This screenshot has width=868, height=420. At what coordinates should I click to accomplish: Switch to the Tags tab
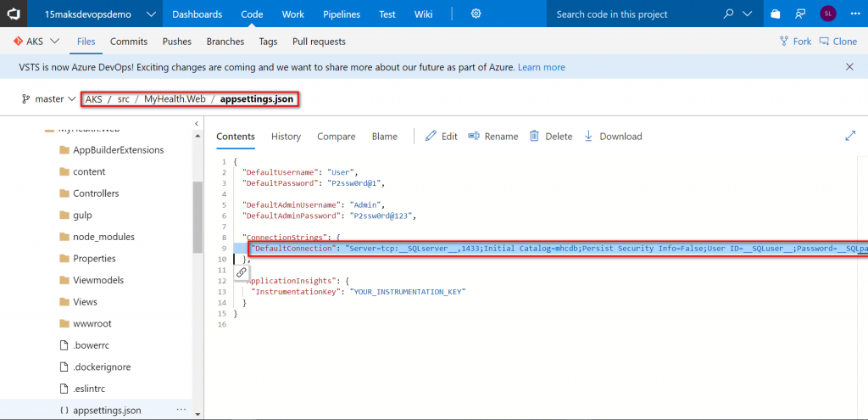click(268, 42)
